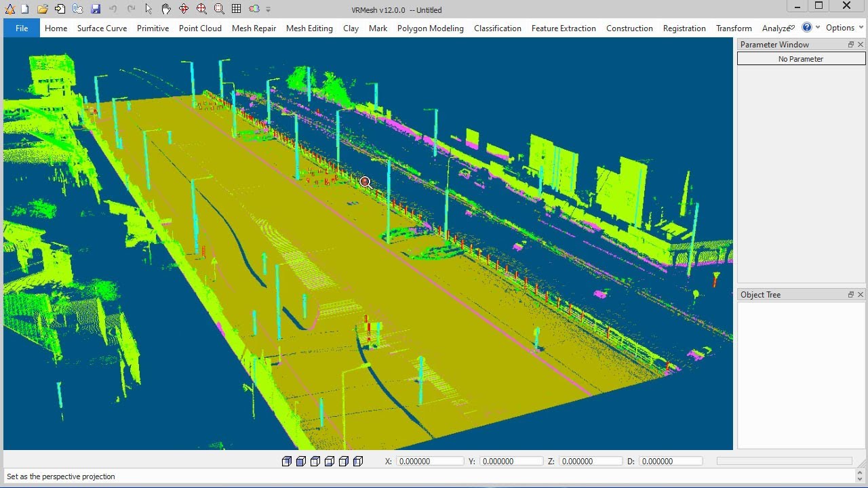Viewport: 868px width, 488px height.
Task: Open the color display mode icon
Action: point(254,9)
